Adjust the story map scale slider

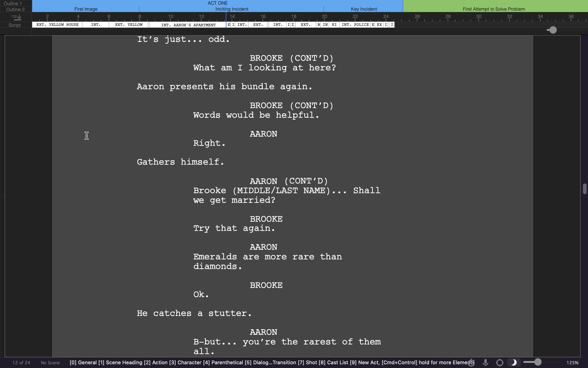point(553,30)
